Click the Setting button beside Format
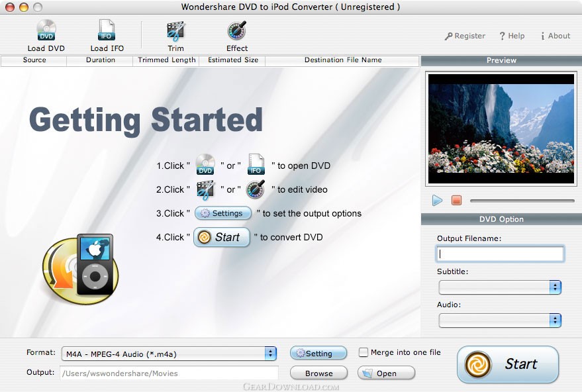 [x=318, y=354]
